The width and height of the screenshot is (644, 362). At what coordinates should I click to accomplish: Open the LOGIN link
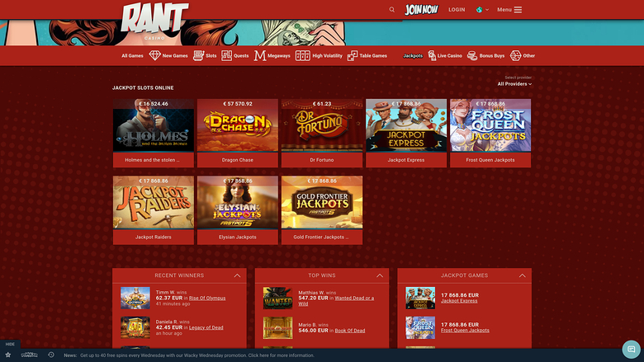tap(457, 9)
